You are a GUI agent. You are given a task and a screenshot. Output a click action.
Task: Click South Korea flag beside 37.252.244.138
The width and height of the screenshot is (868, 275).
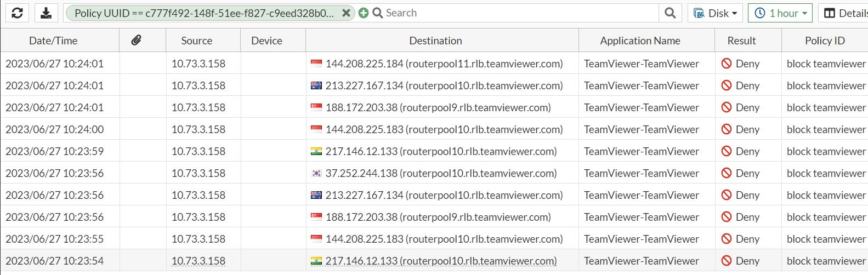click(x=316, y=173)
